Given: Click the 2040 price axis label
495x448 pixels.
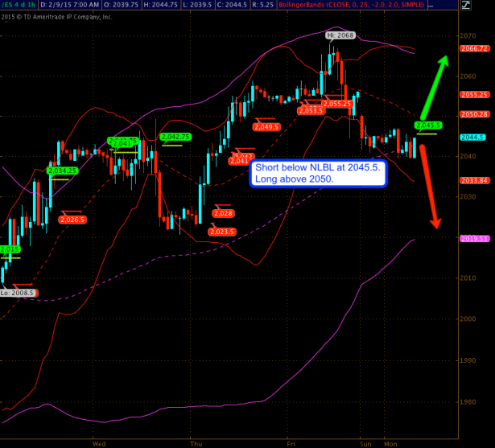Looking at the screenshot, I should pos(468,156).
